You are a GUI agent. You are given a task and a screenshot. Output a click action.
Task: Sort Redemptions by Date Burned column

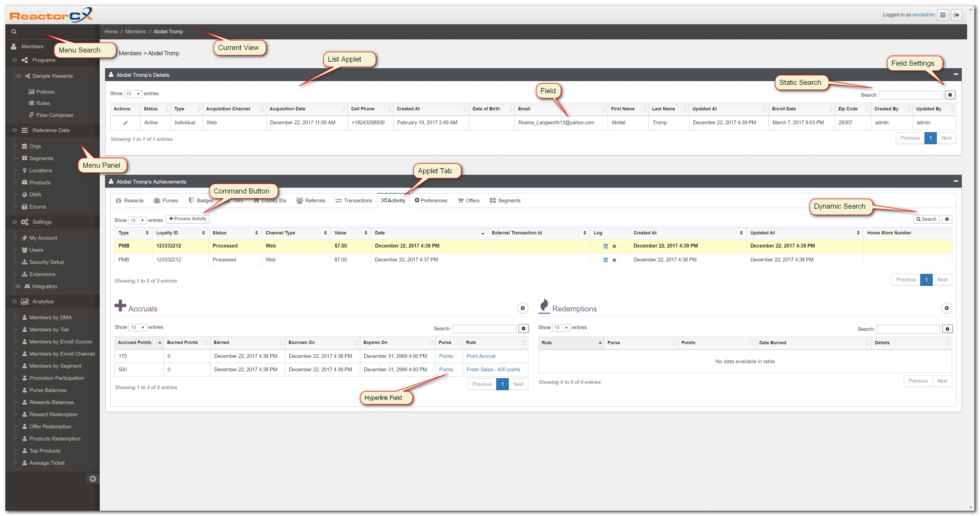[813, 343]
